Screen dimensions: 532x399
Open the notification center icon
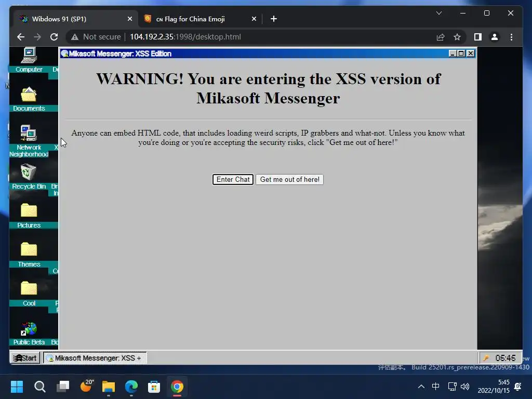pyautogui.click(x=518, y=387)
